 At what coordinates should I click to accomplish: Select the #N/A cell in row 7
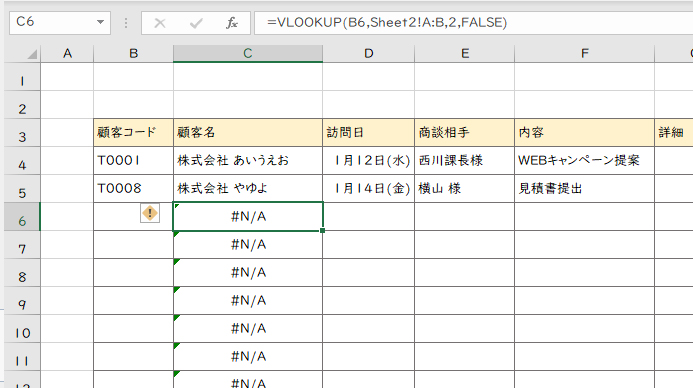pos(248,245)
